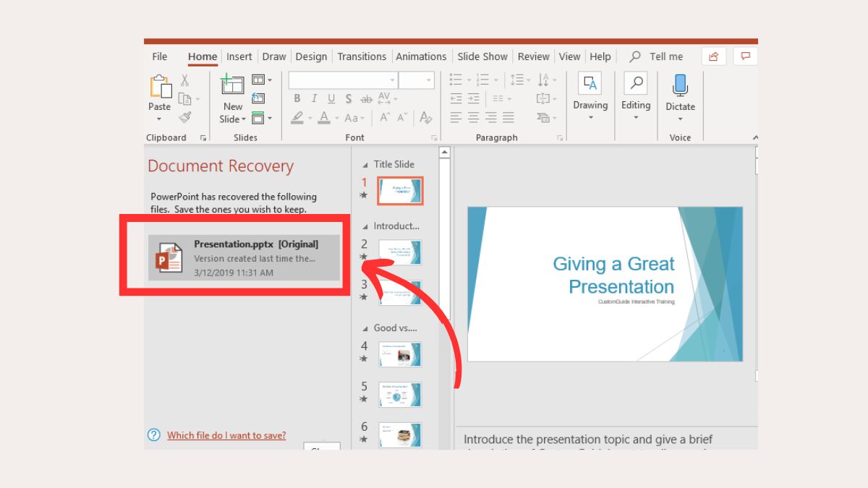This screenshot has width=868, height=488.
Task: Open the File menu
Action: click(160, 56)
